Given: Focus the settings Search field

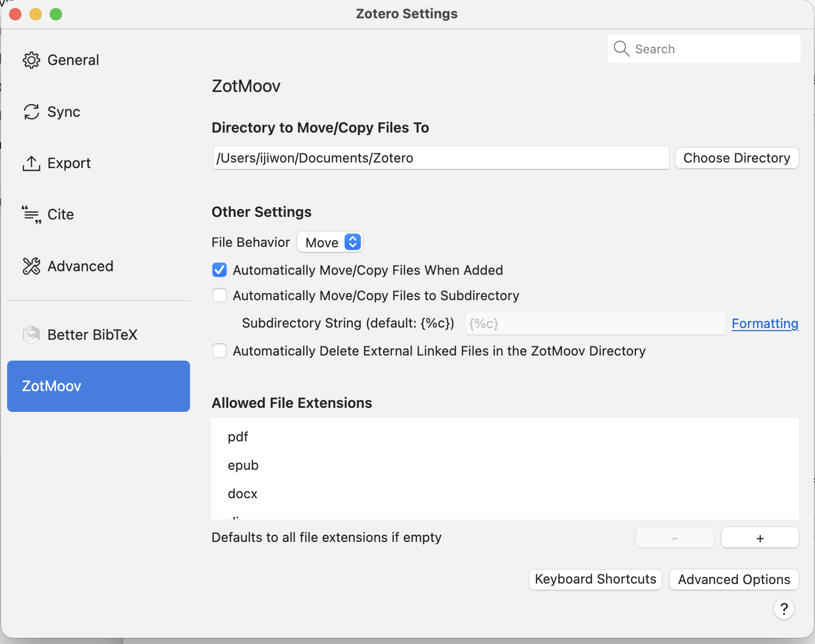Looking at the screenshot, I should 704,49.
